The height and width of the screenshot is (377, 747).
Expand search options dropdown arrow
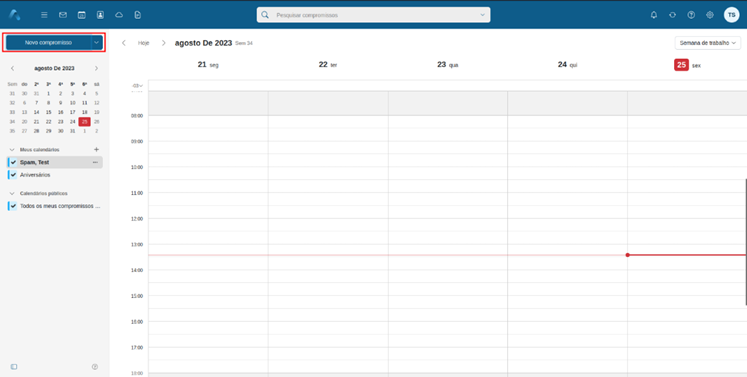[482, 15]
